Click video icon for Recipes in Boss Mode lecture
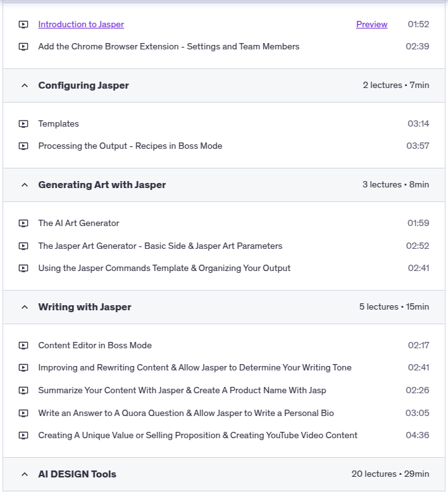Image resolution: width=448 pixels, height=492 pixels. pos(23,146)
